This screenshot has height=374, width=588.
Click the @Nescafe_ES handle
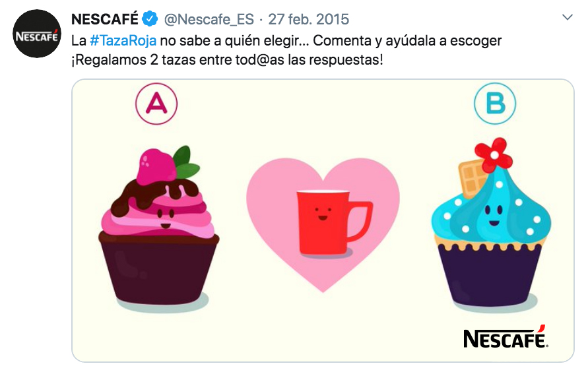click(x=209, y=20)
